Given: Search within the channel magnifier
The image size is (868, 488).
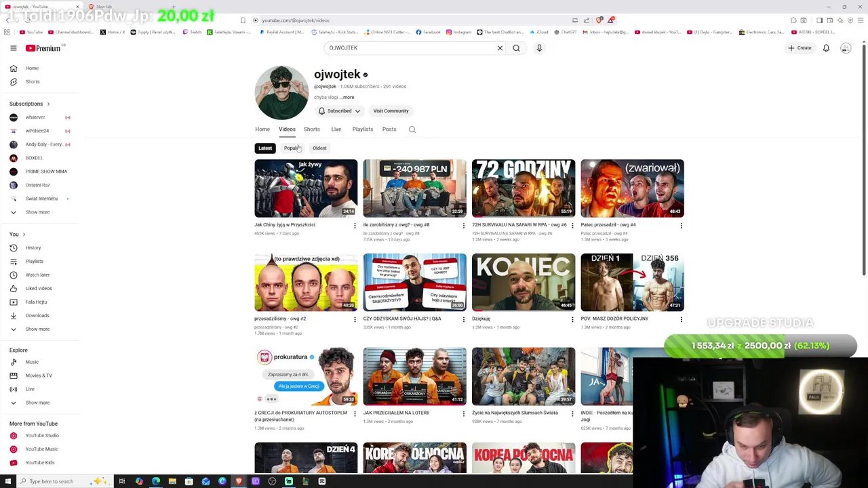Looking at the screenshot, I should [x=412, y=129].
